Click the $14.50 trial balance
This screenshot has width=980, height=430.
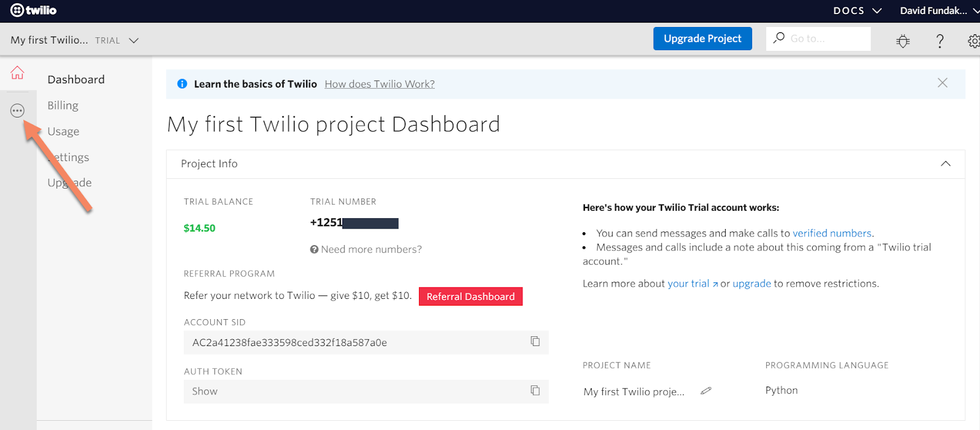pos(200,228)
